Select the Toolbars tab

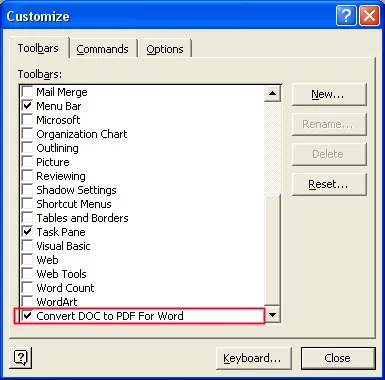point(38,48)
